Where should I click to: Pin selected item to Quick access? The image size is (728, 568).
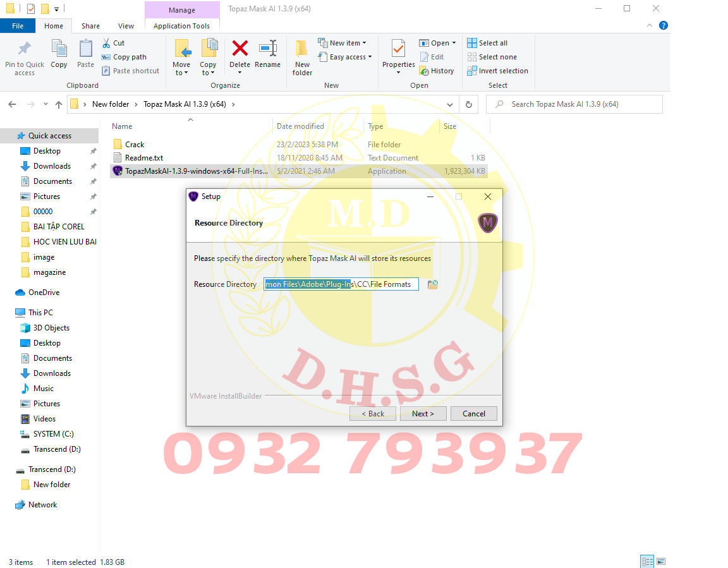25,57
